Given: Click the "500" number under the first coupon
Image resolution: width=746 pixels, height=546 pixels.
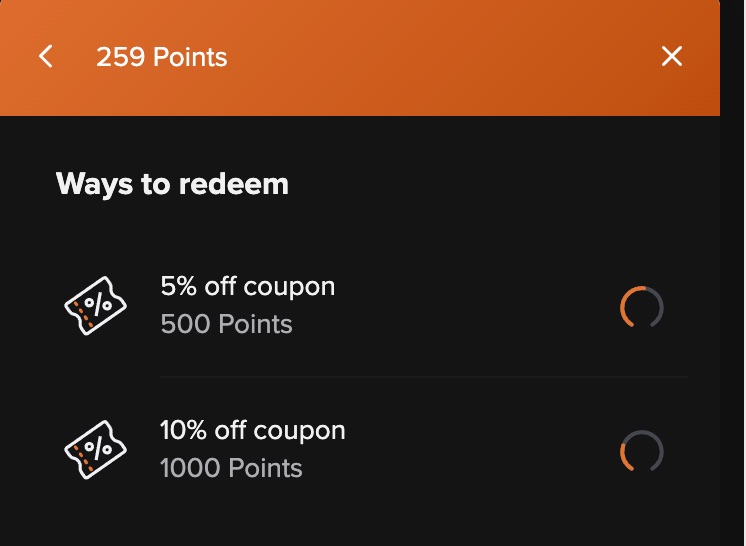Looking at the screenshot, I should click(x=184, y=324).
